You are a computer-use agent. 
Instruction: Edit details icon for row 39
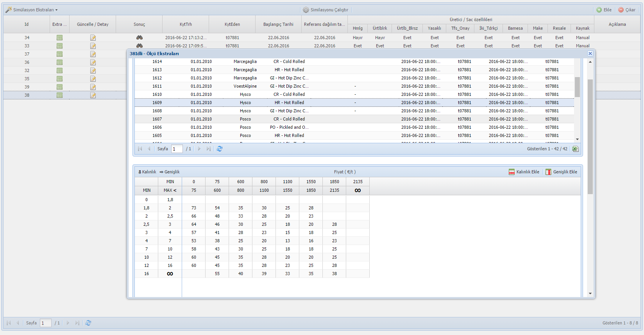click(93, 87)
